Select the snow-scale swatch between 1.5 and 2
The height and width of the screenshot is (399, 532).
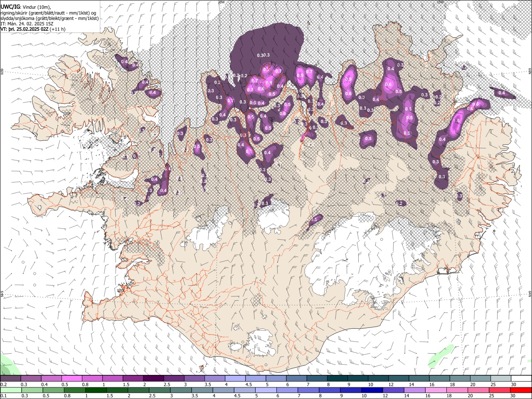tap(133, 379)
